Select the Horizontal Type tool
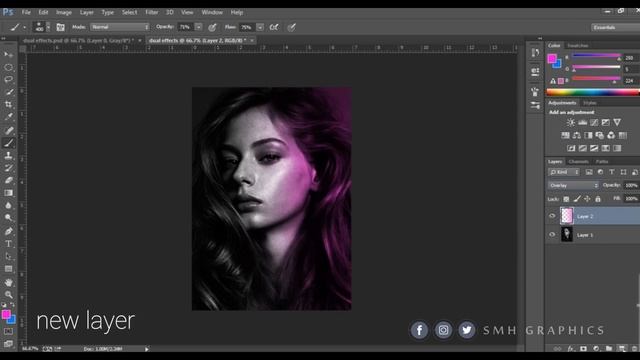 (8, 244)
